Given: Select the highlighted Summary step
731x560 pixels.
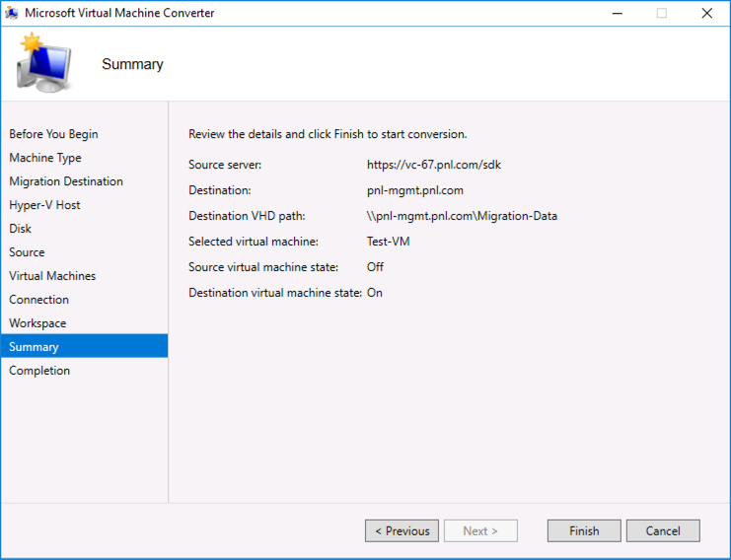Looking at the screenshot, I should [x=85, y=346].
